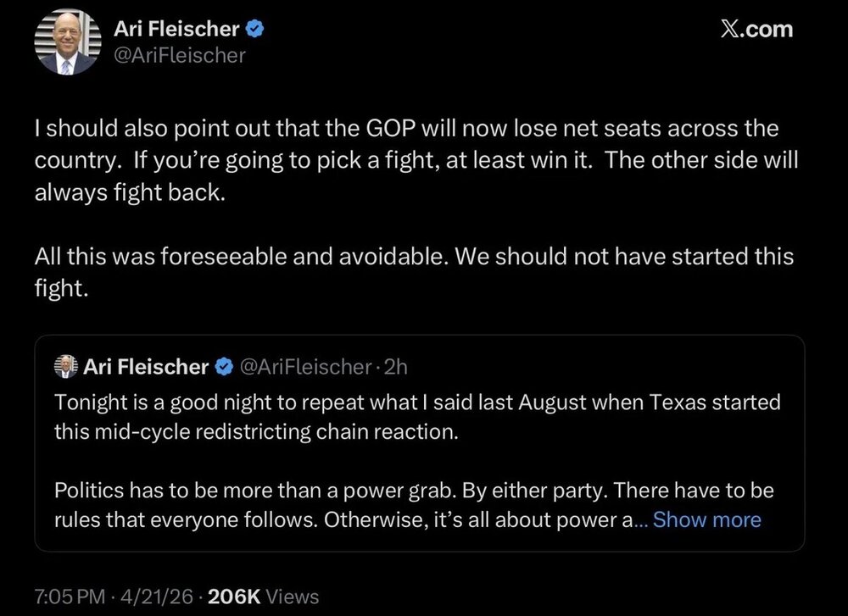The width and height of the screenshot is (848, 616).
Task: Click the quoted tweet's verified badge
Action: tap(224, 367)
